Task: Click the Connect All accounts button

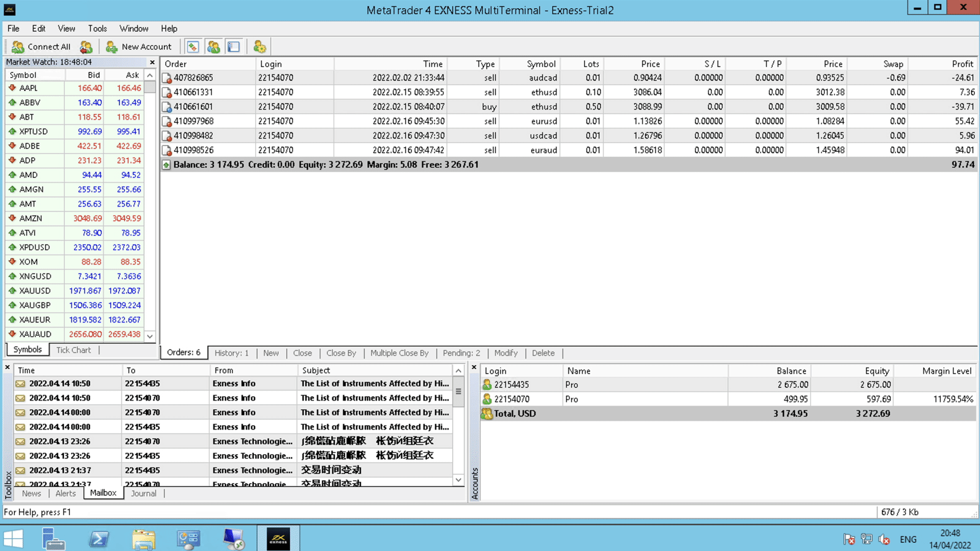Action: [41, 47]
